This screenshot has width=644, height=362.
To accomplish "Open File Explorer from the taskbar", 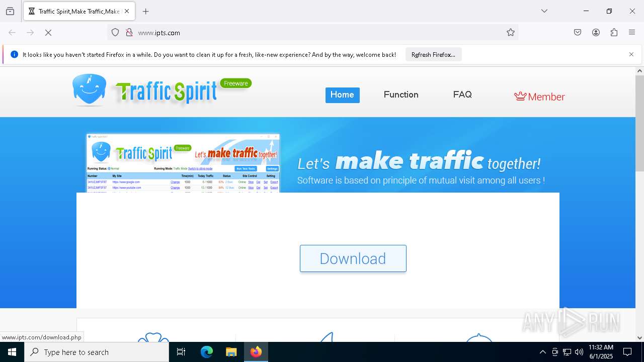I will [231, 352].
